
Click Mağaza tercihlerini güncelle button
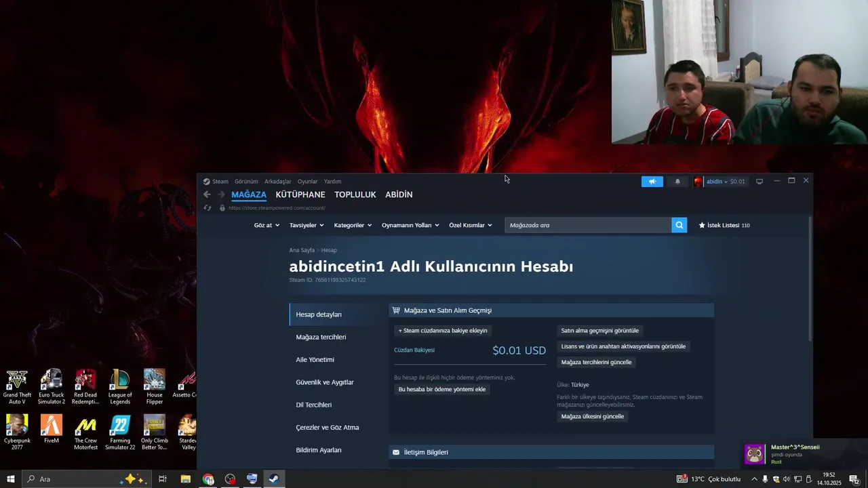[597, 362]
